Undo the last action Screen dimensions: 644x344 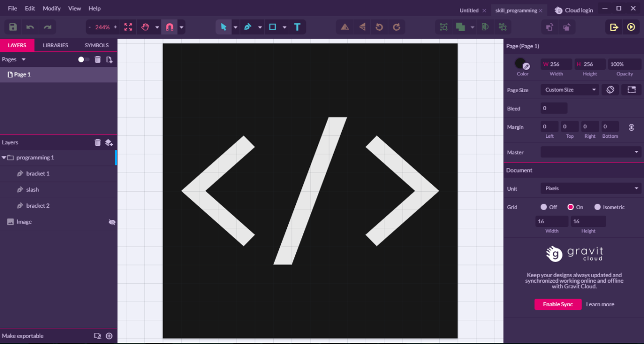point(29,27)
